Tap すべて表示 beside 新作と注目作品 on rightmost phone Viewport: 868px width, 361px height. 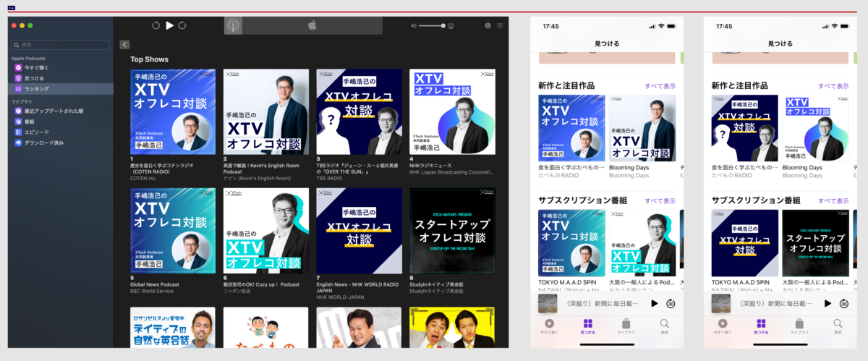click(834, 86)
